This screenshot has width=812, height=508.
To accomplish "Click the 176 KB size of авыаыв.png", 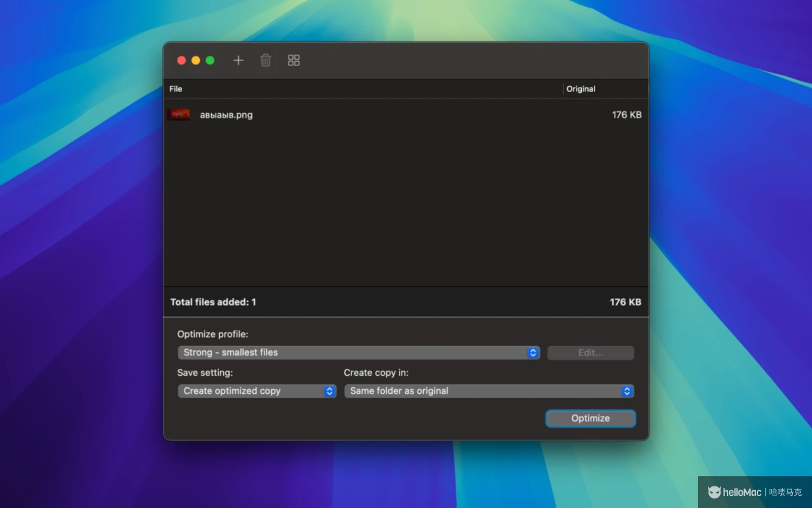I will pyautogui.click(x=627, y=115).
